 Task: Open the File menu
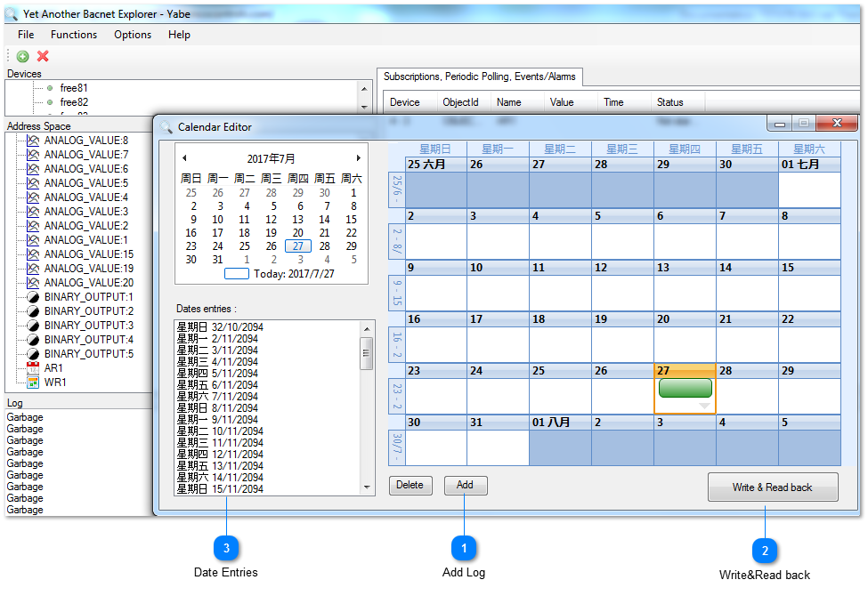point(26,35)
